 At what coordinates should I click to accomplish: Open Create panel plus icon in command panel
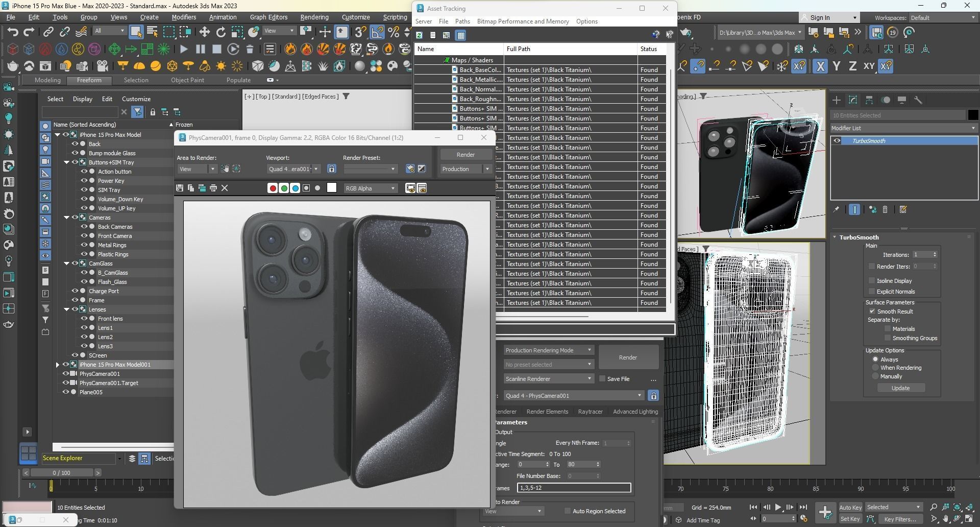(836, 100)
